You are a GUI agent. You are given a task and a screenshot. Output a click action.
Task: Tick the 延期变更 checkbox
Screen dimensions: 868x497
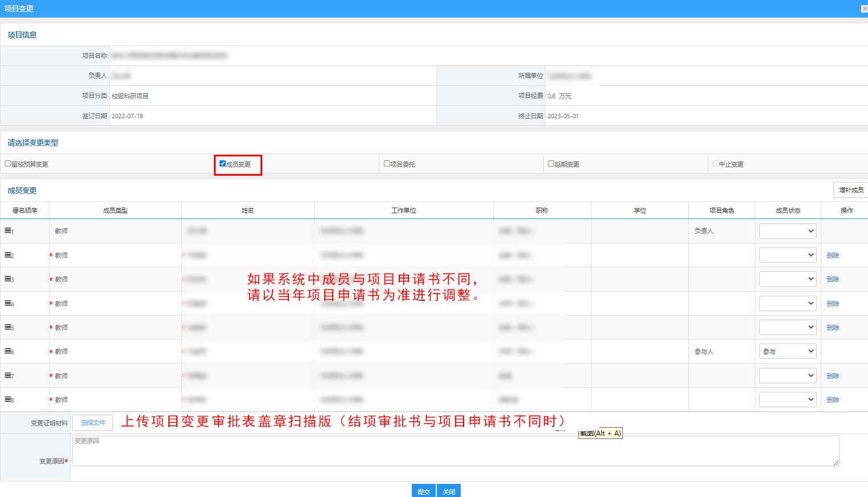[x=551, y=164]
